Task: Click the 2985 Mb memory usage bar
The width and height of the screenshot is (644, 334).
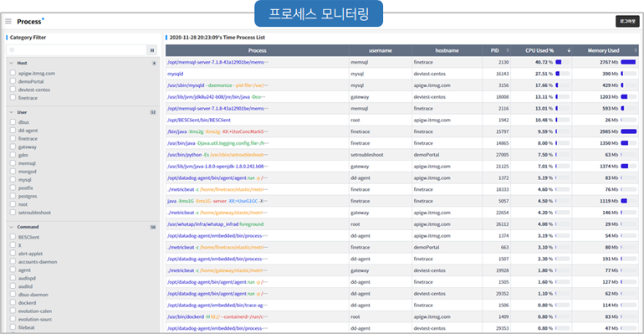Action: point(628,131)
